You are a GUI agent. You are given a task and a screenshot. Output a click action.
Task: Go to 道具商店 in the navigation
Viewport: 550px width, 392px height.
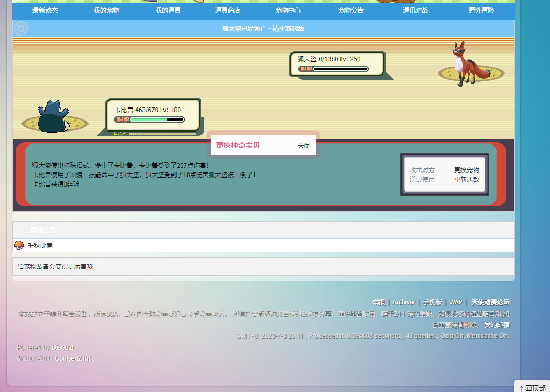click(228, 10)
